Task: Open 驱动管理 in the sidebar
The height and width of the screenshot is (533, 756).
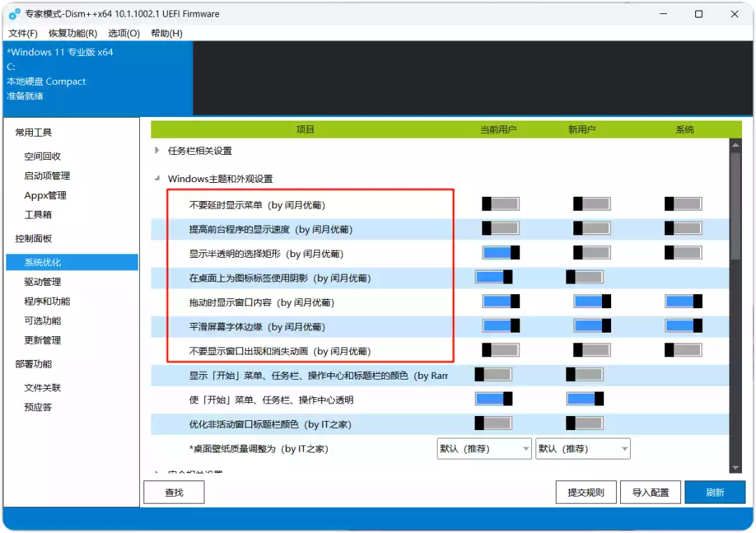Action: pos(43,282)
